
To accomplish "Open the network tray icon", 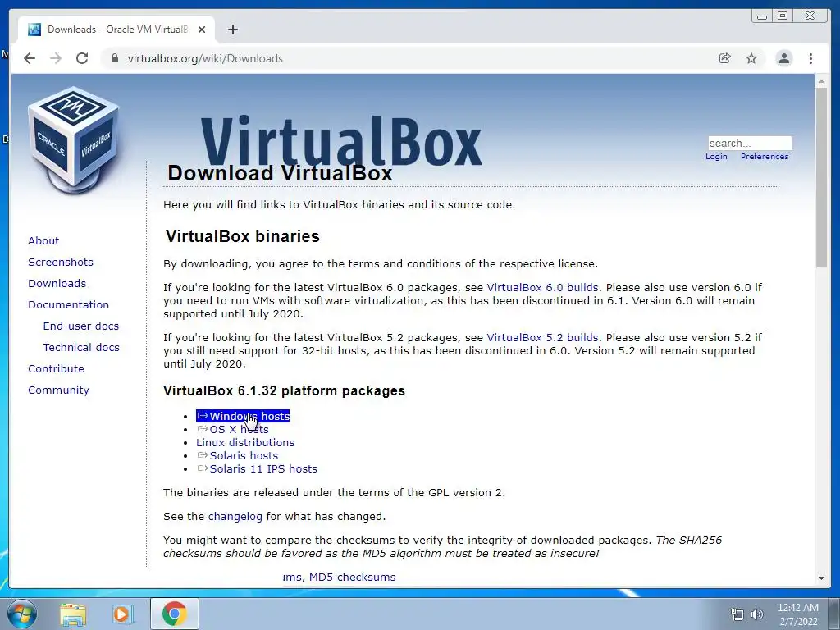I will 737,614.
